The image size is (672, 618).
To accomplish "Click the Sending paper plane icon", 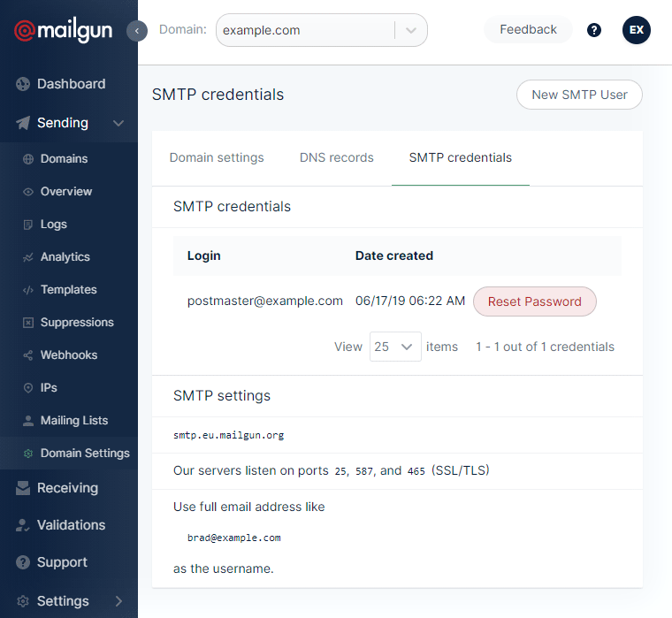I will pyautogui.click(x=23, y=123).
